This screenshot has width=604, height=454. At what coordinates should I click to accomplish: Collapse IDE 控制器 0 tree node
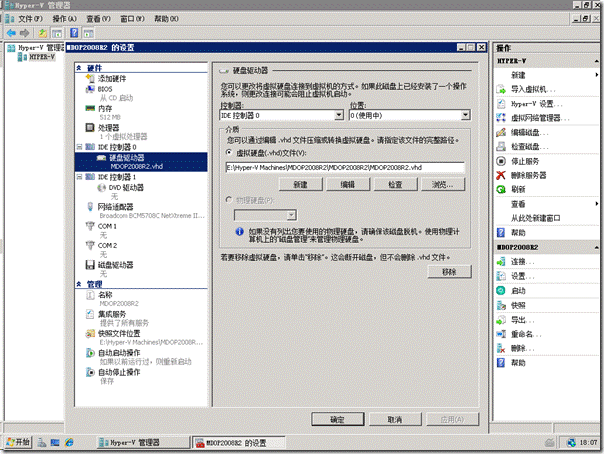[x=79, y=147]
